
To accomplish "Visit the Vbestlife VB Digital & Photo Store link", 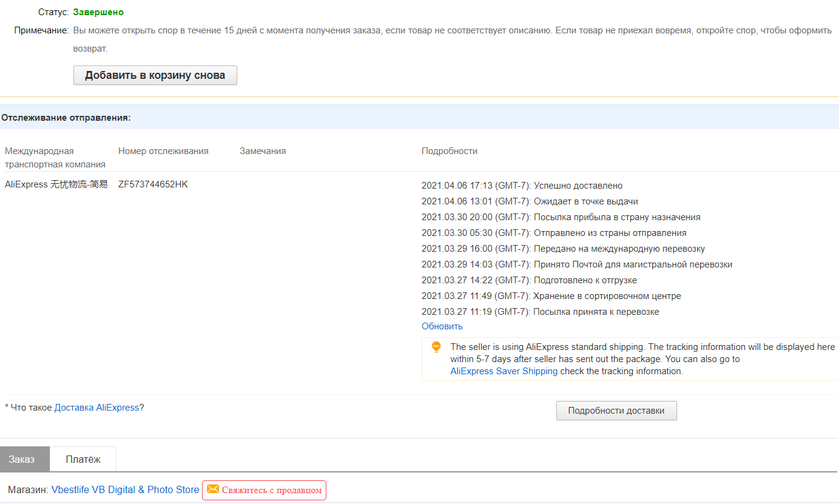I will tap(125, 489).
